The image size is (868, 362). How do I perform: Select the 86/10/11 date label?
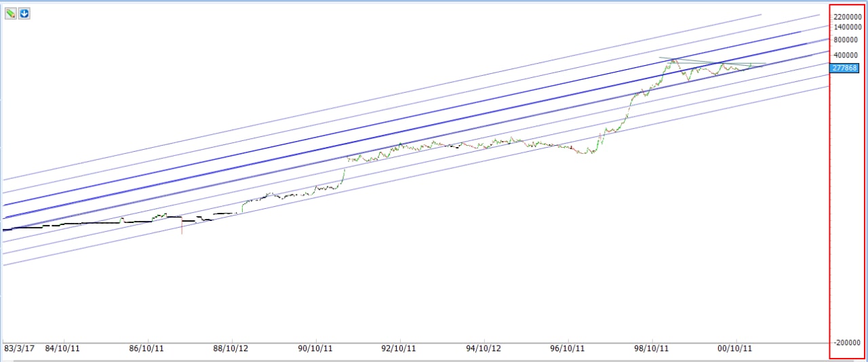pyautogui.click(x=146, y=348)
